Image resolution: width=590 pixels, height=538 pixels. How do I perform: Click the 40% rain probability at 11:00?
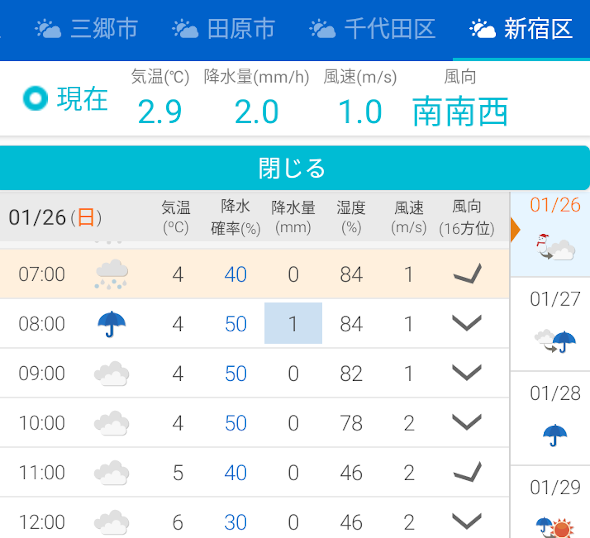(236, 473)
